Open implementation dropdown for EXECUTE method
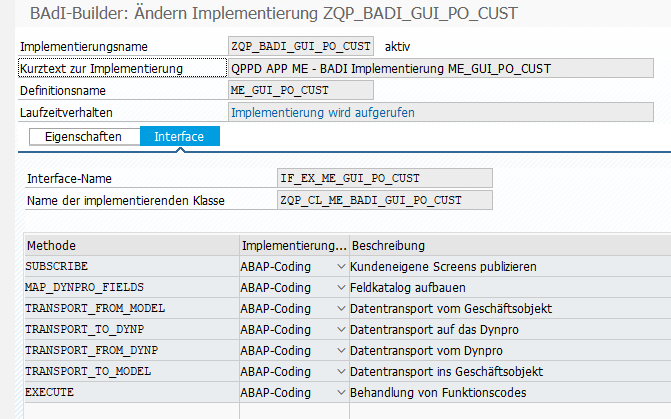The image size is (671, 419). pos(343,393)
